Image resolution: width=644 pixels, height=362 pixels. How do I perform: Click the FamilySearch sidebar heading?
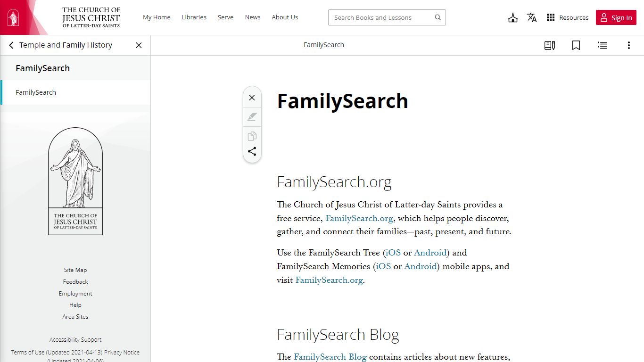point(43,68)
